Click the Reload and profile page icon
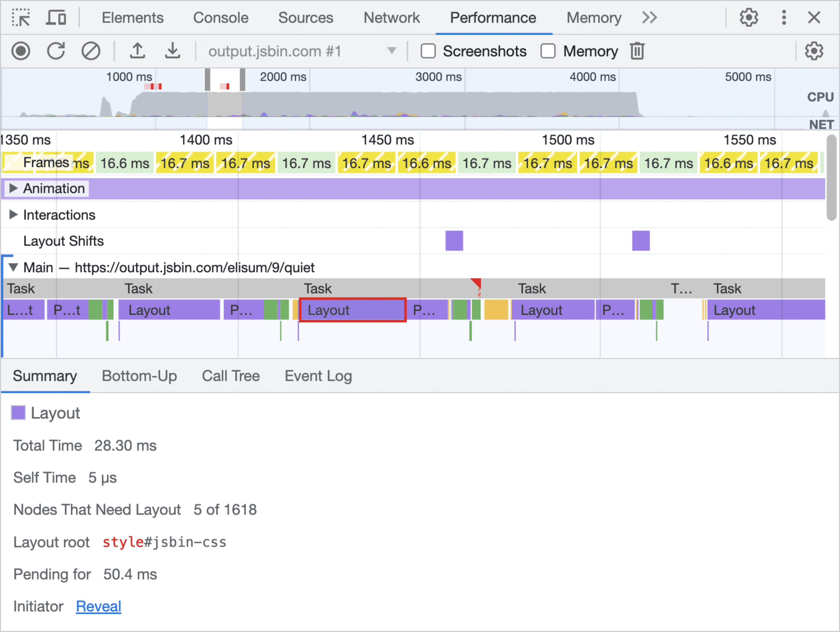 tap(58, 52)
